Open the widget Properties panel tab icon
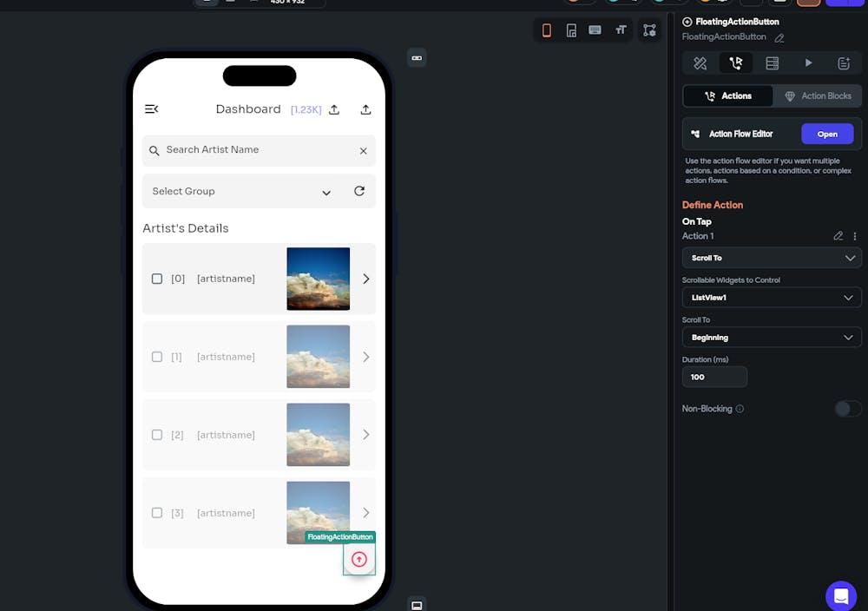This screenshot has height=611, width=868. (x=700, y=63)
